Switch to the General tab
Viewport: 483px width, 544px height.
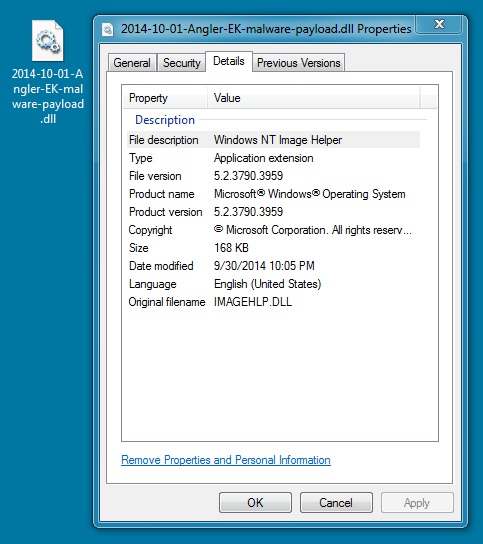pos(132,63)
